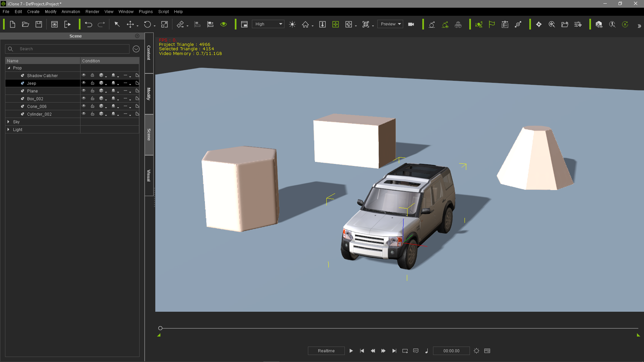Toggle visibility of the Plane layer
This screenshot has height=362, width=644.
point(84,90)
